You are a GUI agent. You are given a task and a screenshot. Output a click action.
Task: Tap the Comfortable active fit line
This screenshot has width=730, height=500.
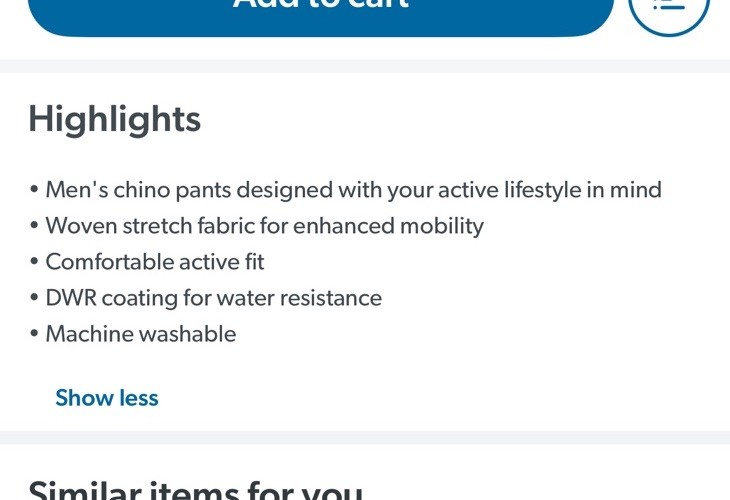155,262
